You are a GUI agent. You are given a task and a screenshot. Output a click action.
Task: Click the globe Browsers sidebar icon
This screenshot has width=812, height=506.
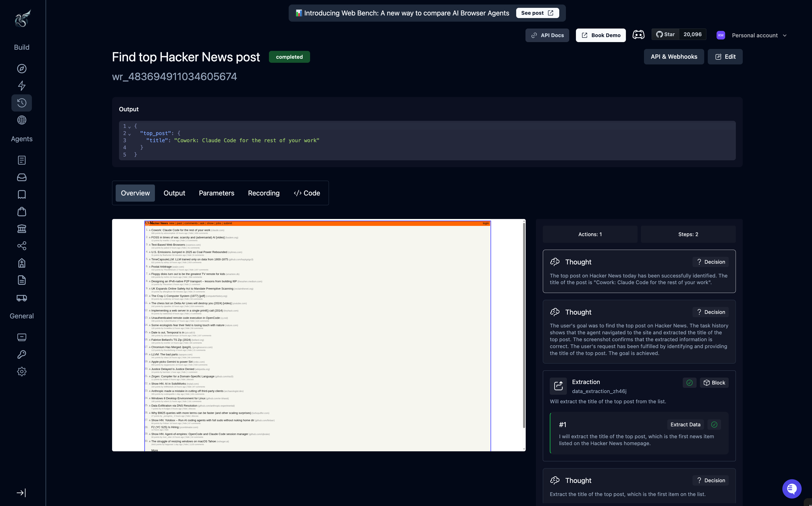click(22, 120)
